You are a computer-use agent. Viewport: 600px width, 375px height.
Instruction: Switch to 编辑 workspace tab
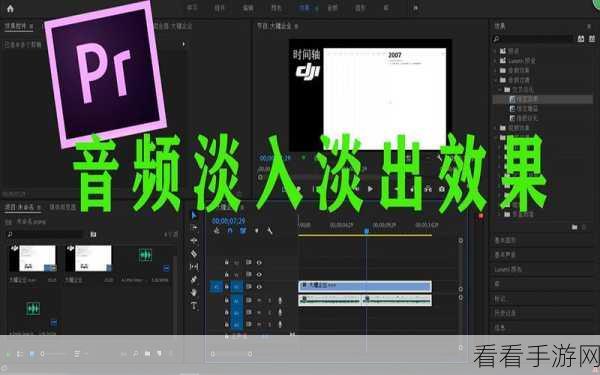pyautogui.click(x=248, y=8)
